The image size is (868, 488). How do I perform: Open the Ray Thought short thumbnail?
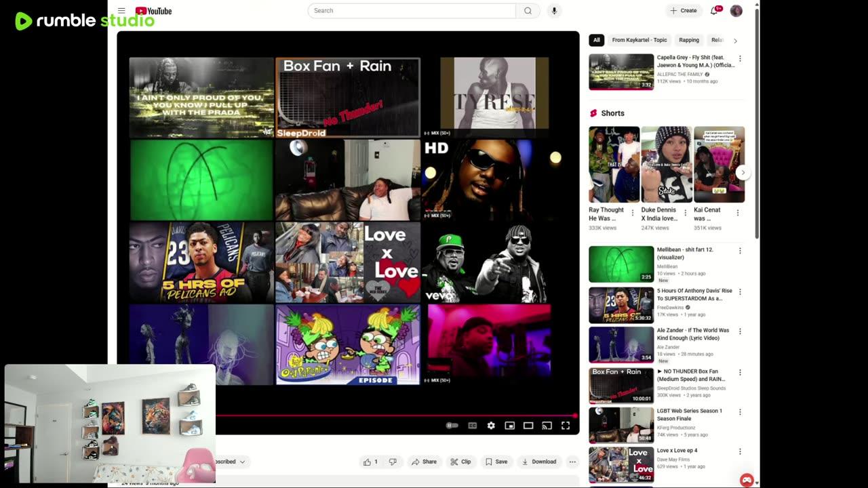[614, 164]
